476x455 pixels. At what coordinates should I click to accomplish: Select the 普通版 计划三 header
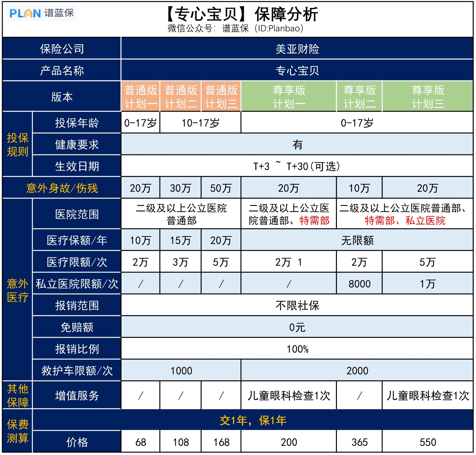tap(221, 97)
